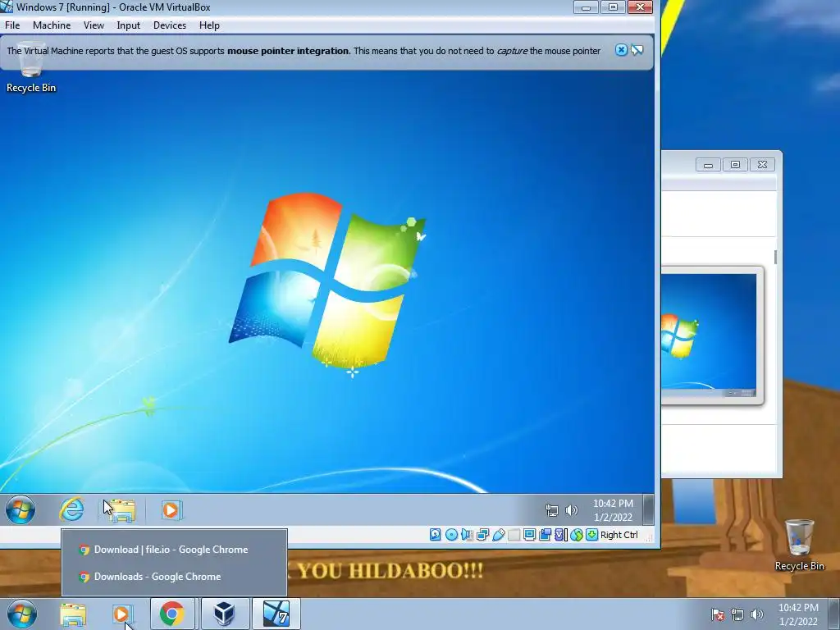Click the network adapters indicator in VirtualBox status bar
Screen dimensions: 840x630
point(482,535)
